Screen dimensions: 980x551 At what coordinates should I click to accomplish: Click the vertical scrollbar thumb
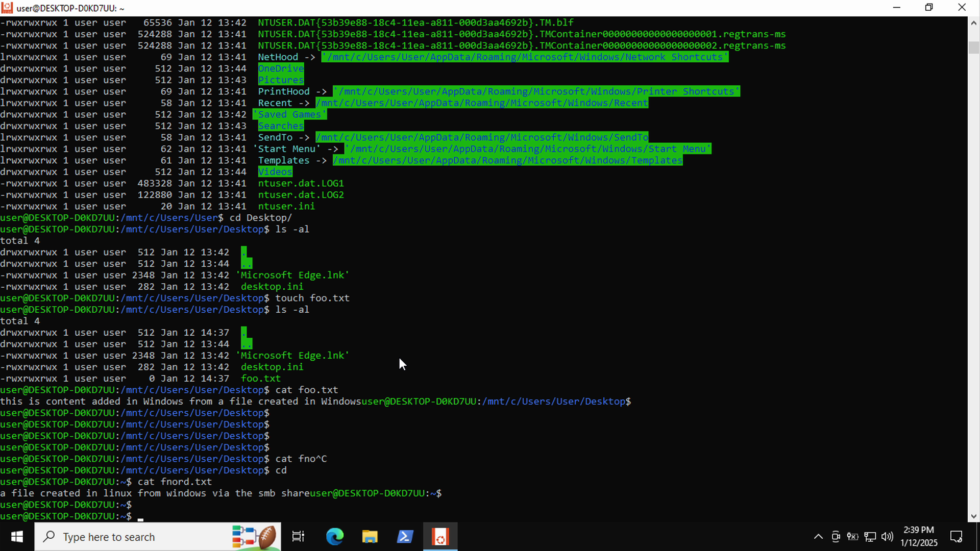pos(974,47)
